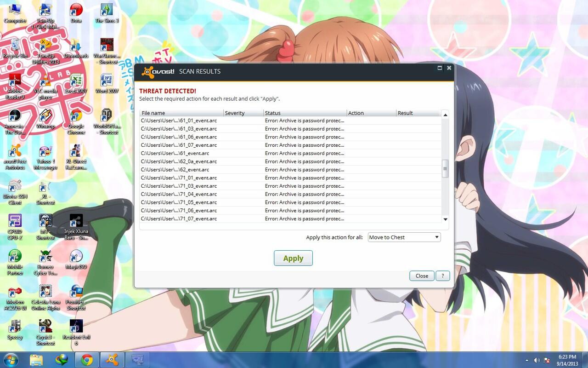
Task: Open Chrome from the taskbar
Action: 87,360
